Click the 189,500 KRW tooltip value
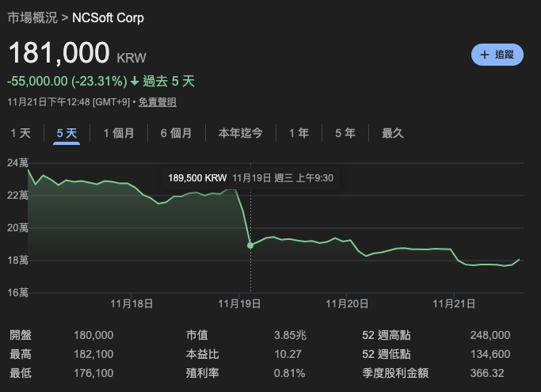Image resolution: width=541 pixels, height=392 pixels. 197,178
